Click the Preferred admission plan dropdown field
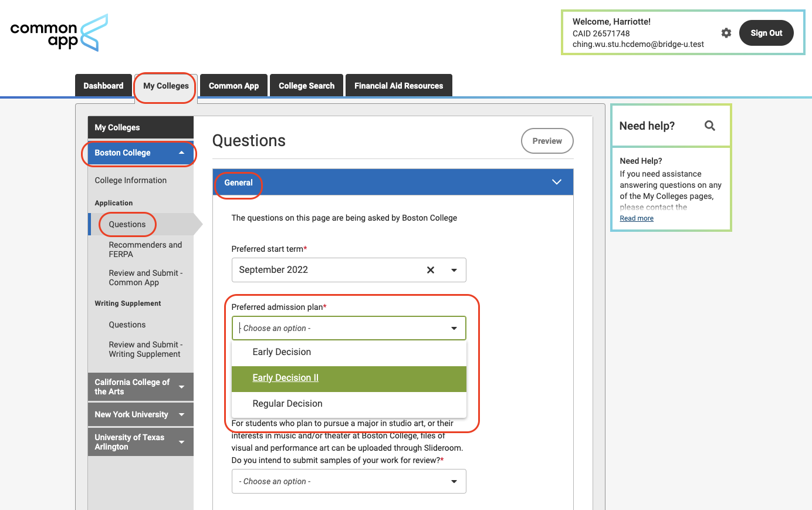 tap(349, 328)
